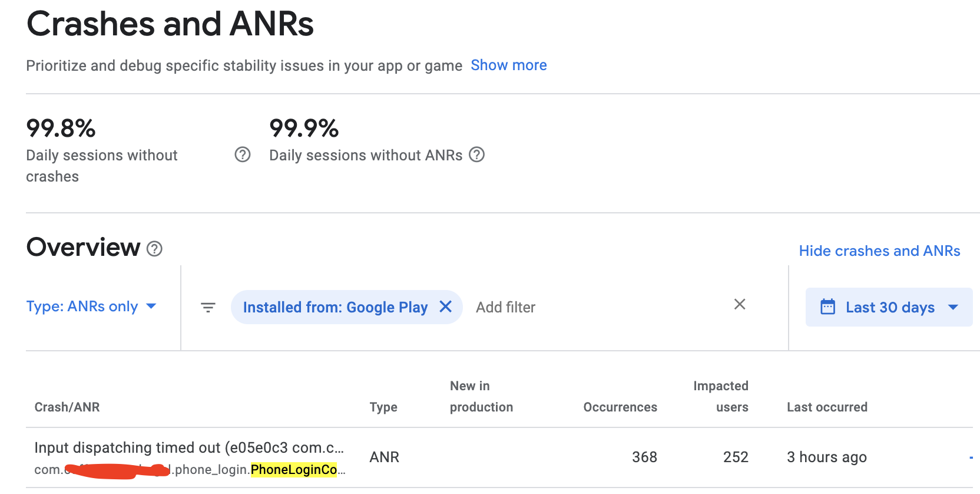The width and height of the screenshot is (980, 494).
Task: Click help icon next to Daily sessions without ANRs
Action: [x=476, y=154]
